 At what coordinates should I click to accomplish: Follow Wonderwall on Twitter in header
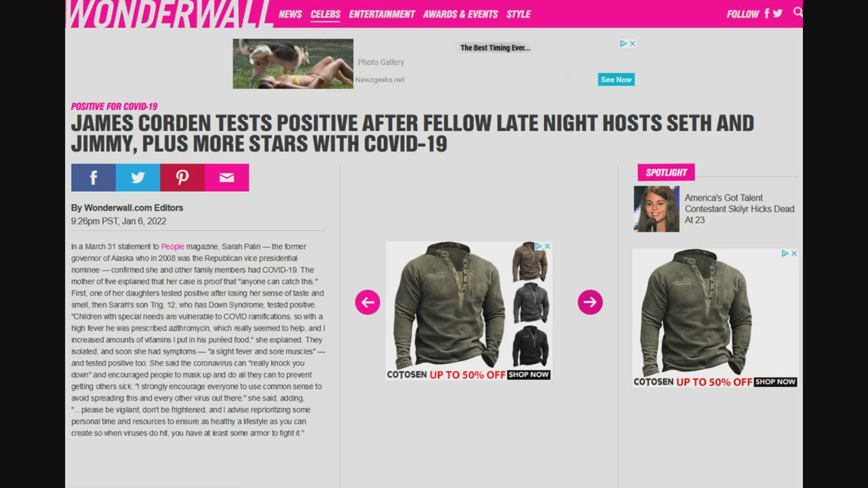pyautogui.click(x=778, y=14)
